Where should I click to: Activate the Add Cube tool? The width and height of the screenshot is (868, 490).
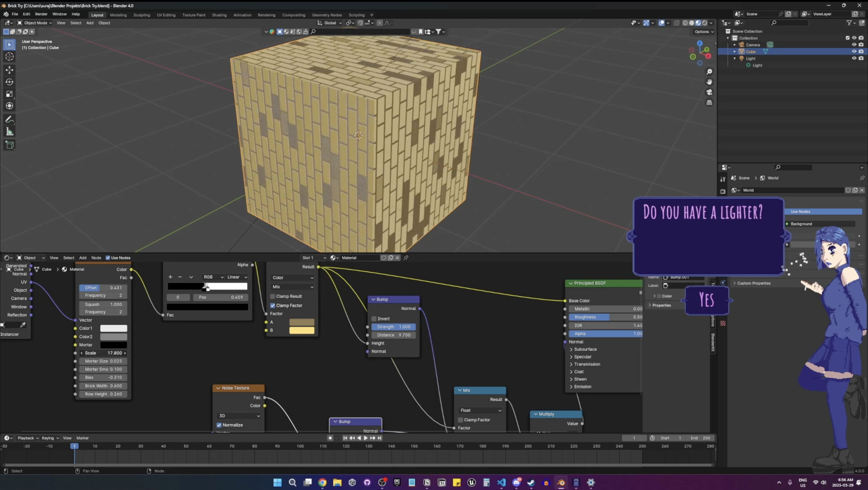[9, 145]
